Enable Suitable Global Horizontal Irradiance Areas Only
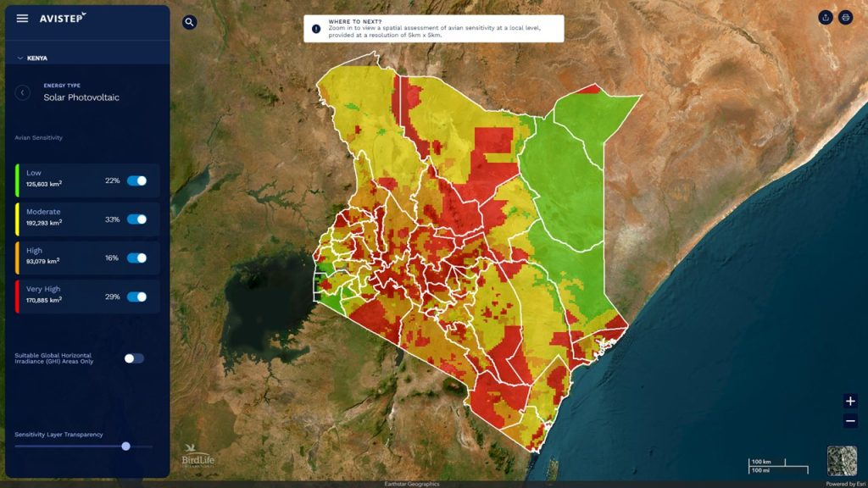The height and width of the screenshot is (488, 868). tap(133, 358)
